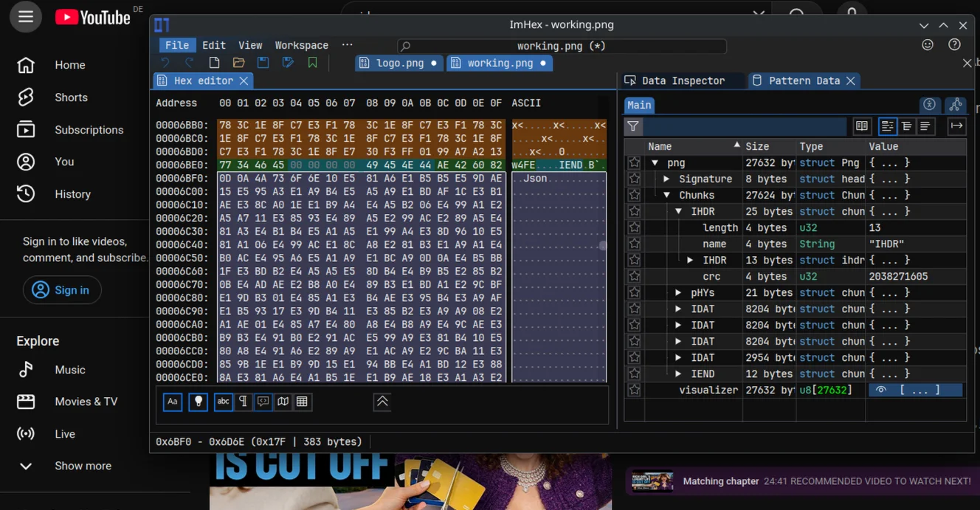
Task: Favorite the crc row using star
Action: pyautogui.click(x=635, y=277)
